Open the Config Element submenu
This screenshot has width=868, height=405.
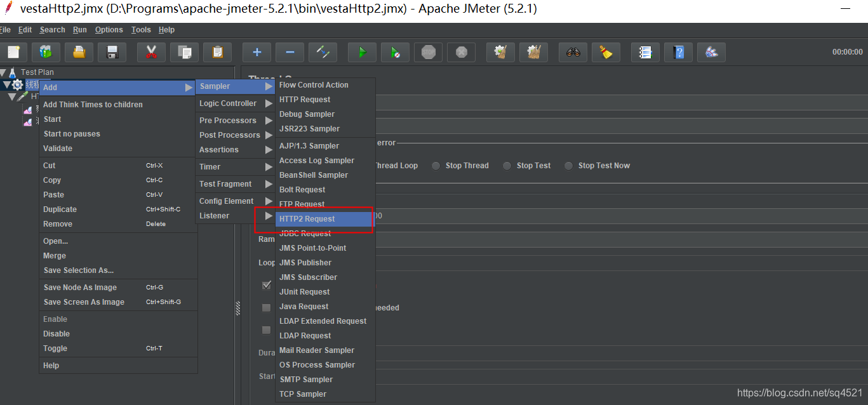click(x=236, y=201)
